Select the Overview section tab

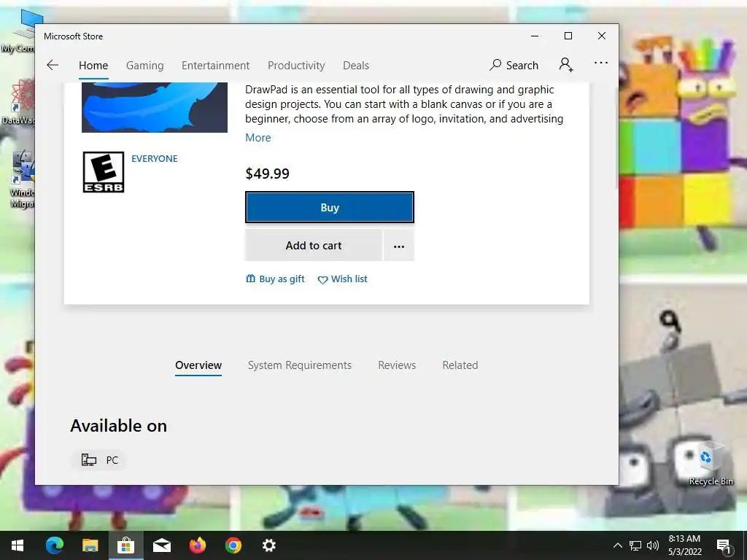[x=198, y=365]
